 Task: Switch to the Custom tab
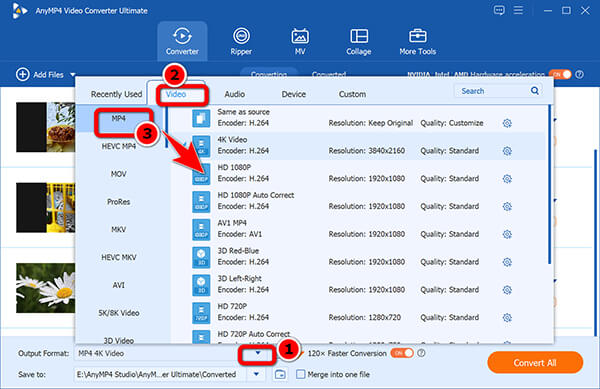coord(352,94)
